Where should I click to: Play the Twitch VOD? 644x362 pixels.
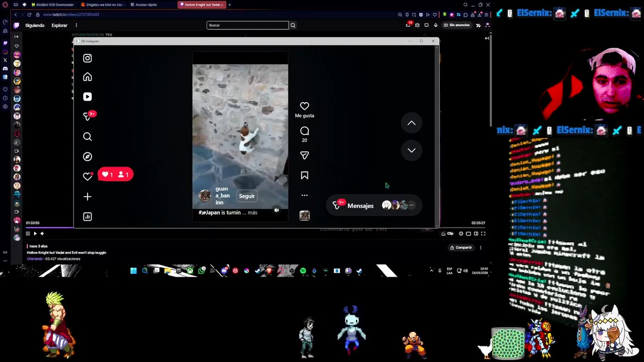point(35,233)
